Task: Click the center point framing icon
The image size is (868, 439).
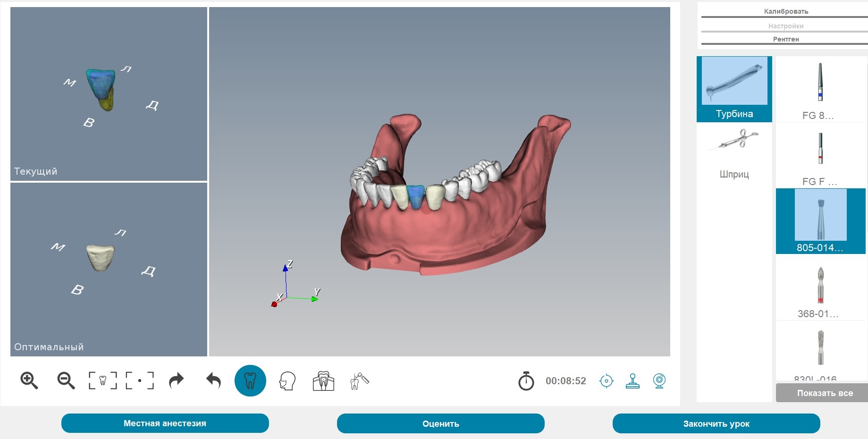Action: point(140,380)
